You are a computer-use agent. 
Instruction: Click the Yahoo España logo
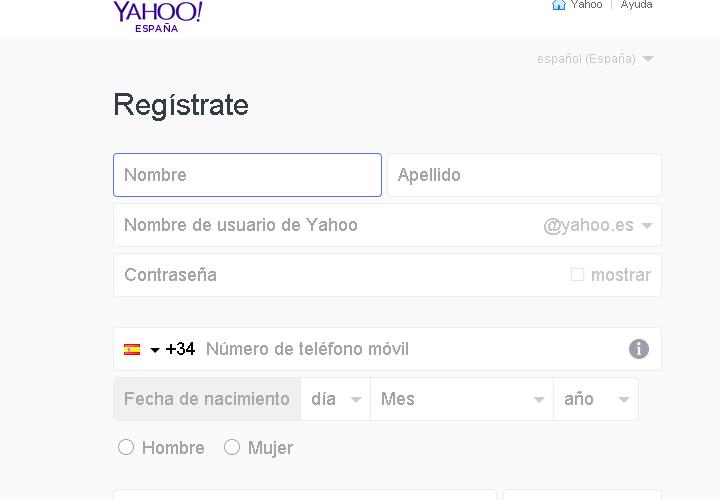pos(158,17)
